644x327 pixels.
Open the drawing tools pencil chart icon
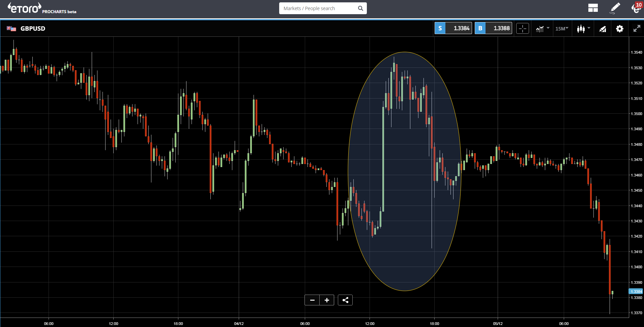coord(603,29)
